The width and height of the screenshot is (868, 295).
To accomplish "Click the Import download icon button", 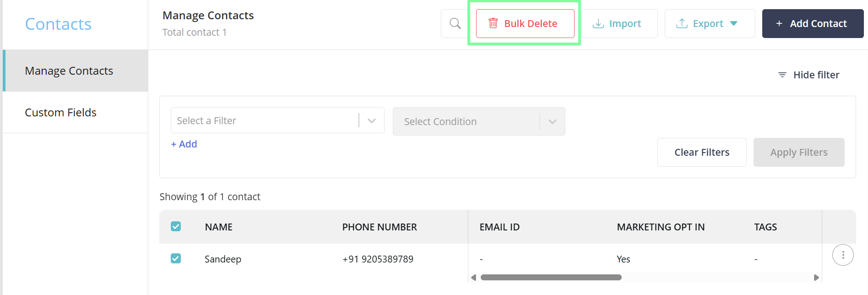I will tap(617, 23).
